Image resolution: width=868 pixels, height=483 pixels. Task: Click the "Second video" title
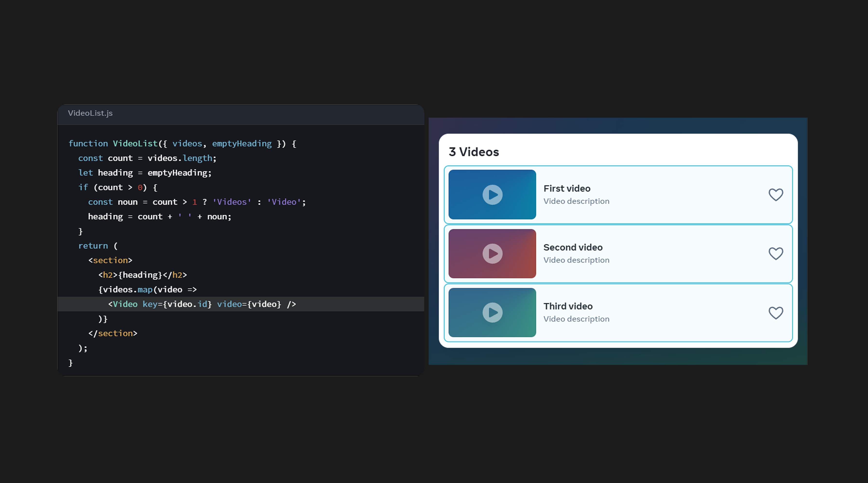[x=573, y=247]
